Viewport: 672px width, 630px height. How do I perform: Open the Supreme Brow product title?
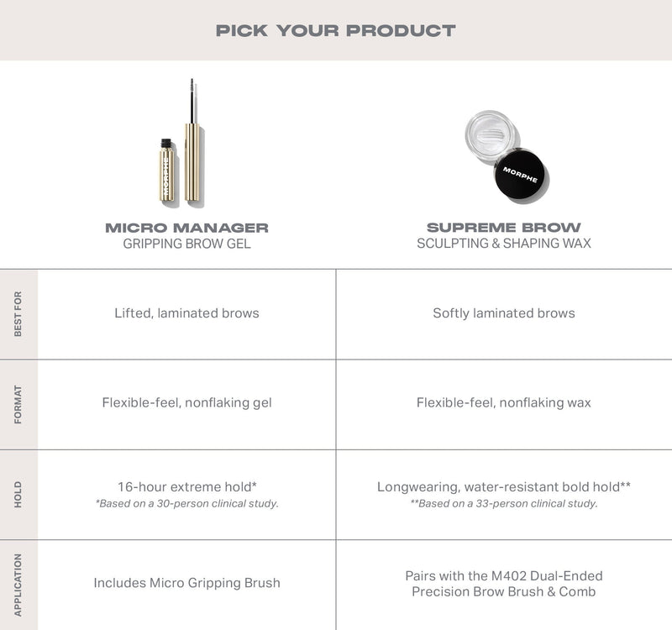504,228
